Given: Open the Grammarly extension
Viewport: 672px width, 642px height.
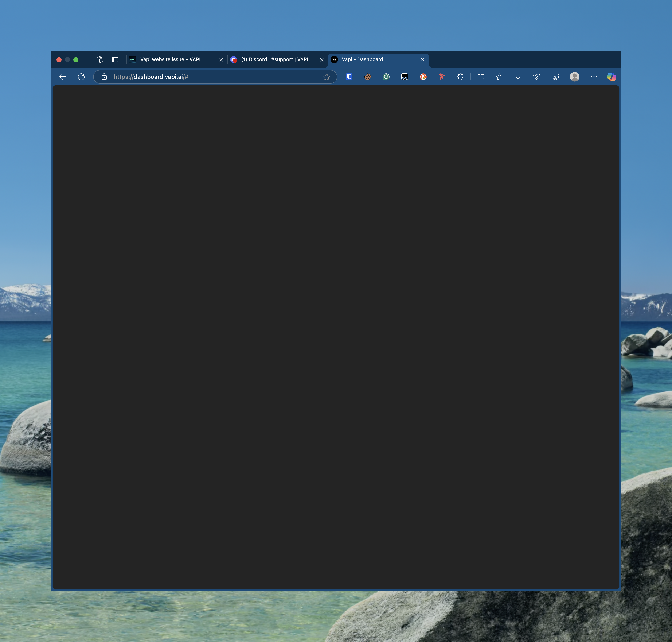Looking at the screenshot, I should [x=386, y=77].
